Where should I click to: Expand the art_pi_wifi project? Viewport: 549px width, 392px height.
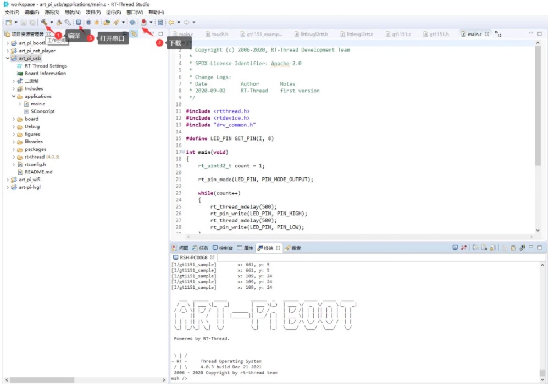click(x=7, y=180)
